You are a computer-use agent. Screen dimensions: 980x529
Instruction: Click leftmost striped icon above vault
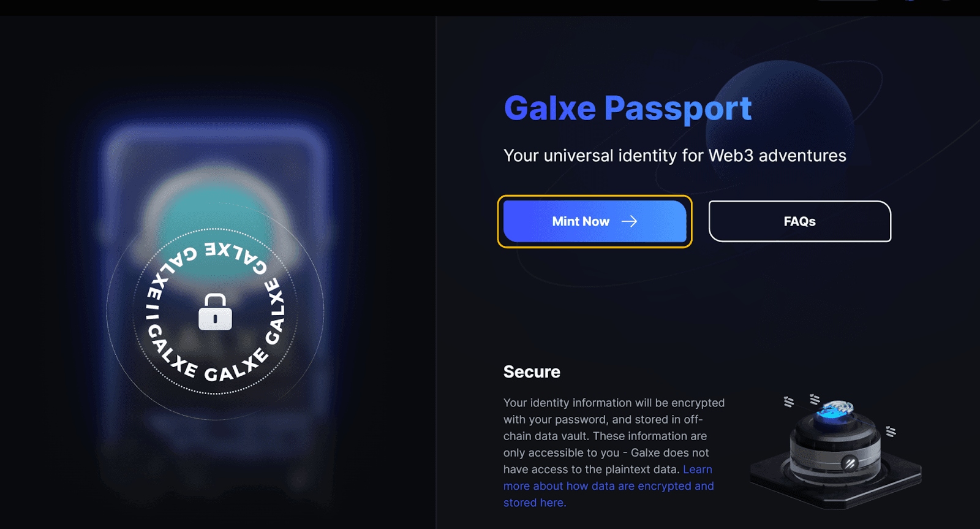pos(789,402)
